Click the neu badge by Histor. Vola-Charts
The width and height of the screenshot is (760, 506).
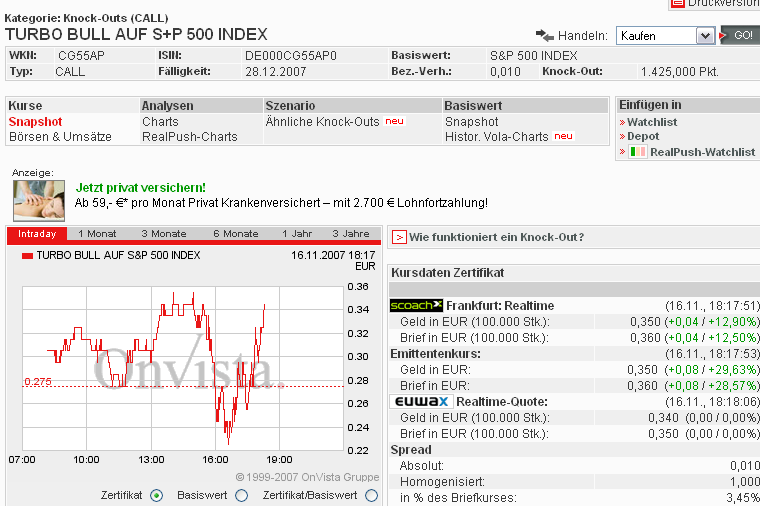[x=563, y=136]
